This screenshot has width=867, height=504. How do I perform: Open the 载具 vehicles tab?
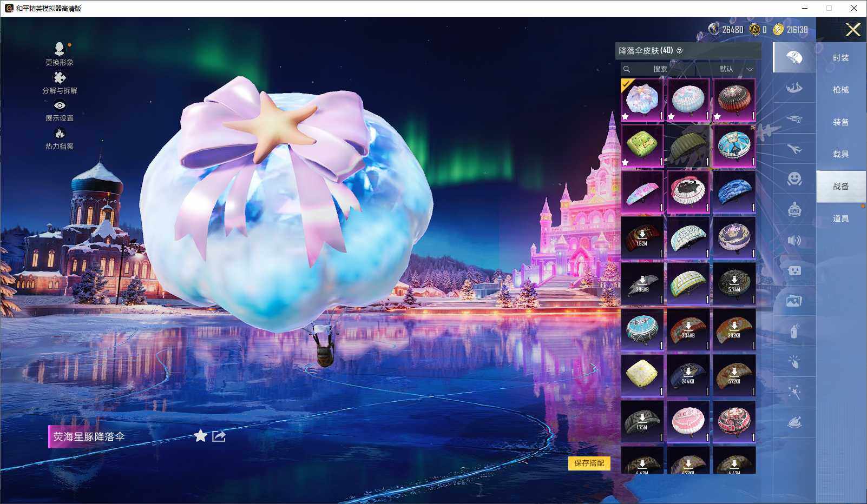[840, 154]
